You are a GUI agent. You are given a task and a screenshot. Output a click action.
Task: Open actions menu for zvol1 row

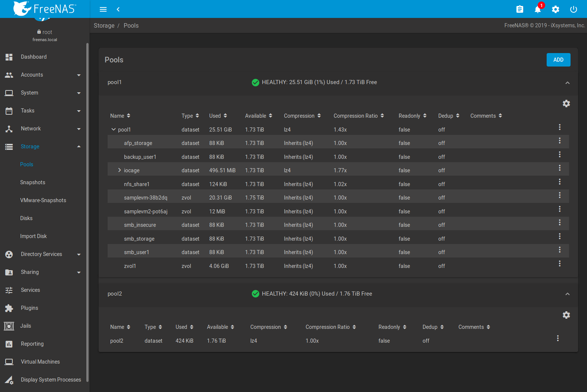point(560,263)
